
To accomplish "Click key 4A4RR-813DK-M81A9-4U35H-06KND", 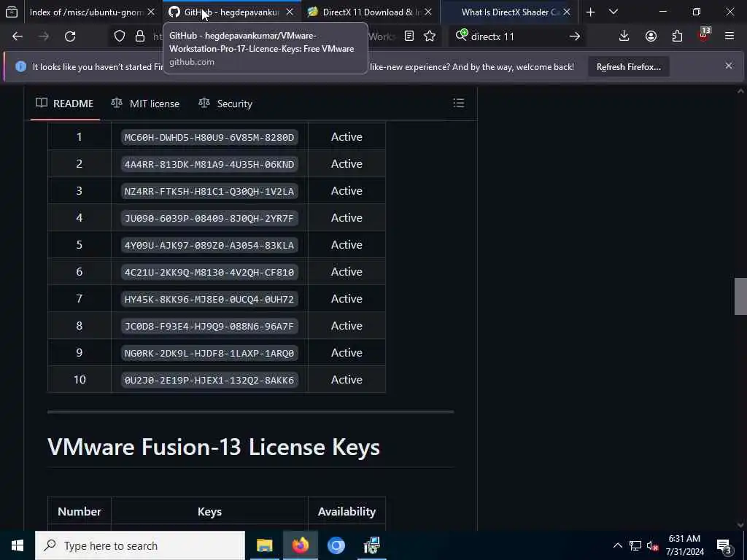I will 209,164.
